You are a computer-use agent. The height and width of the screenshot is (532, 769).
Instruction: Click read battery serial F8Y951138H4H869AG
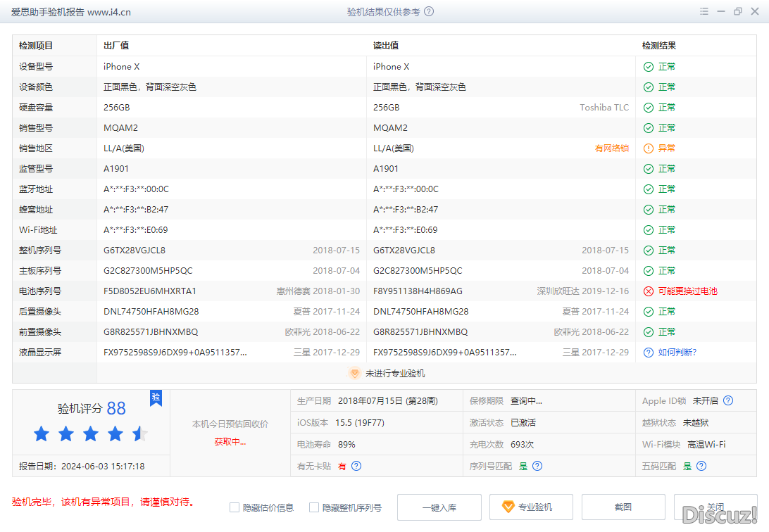[418, 291]
